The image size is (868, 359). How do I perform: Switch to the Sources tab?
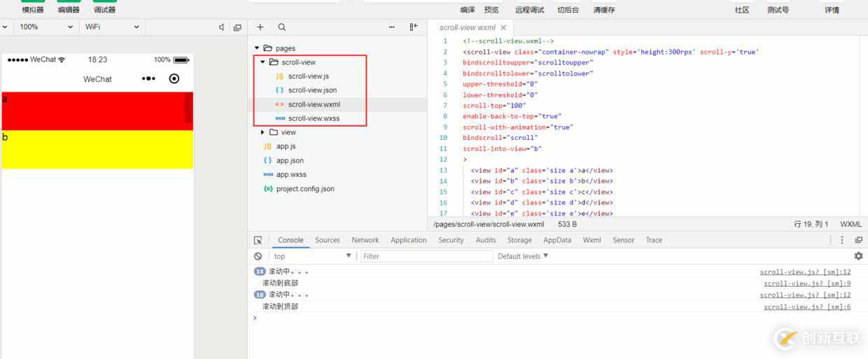coord(328,240)
